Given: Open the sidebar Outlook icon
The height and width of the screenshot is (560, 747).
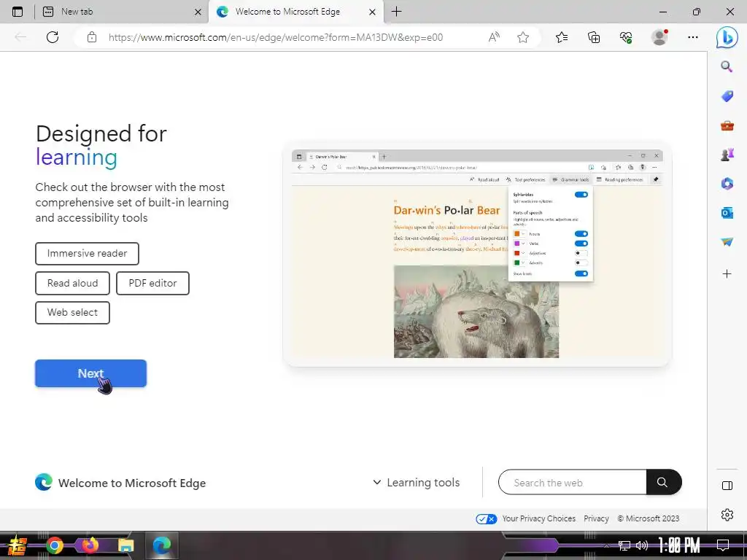Looking at the screenshot, I should pos(727,213).
